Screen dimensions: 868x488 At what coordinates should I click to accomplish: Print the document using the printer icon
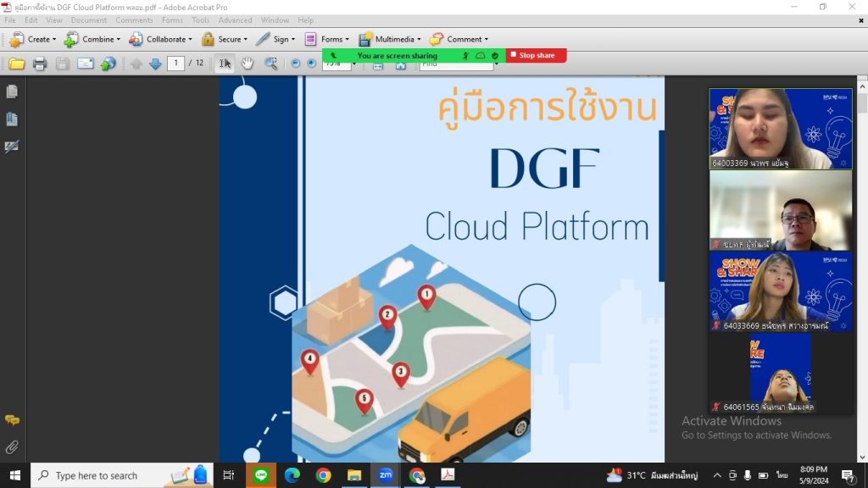point(39,64)
